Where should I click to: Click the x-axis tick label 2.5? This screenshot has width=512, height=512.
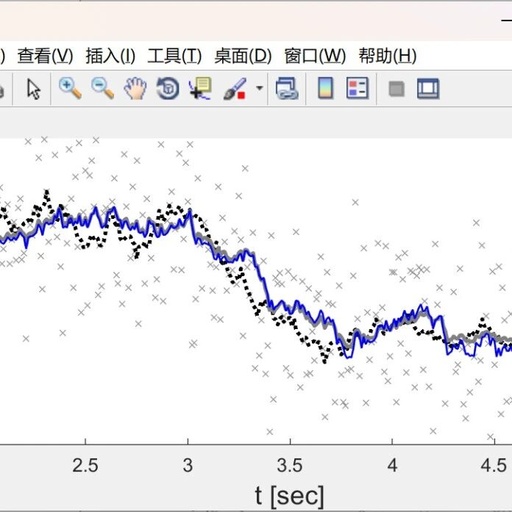85,466
